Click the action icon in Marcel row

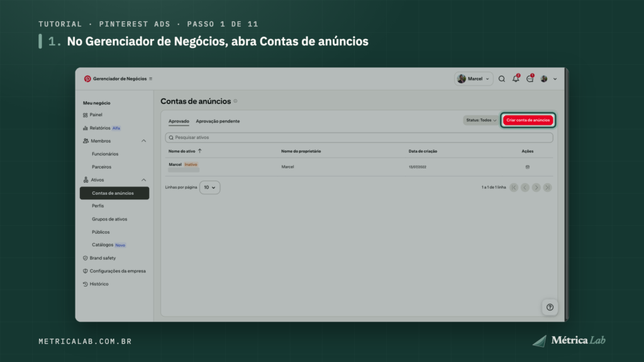(528, 167)
